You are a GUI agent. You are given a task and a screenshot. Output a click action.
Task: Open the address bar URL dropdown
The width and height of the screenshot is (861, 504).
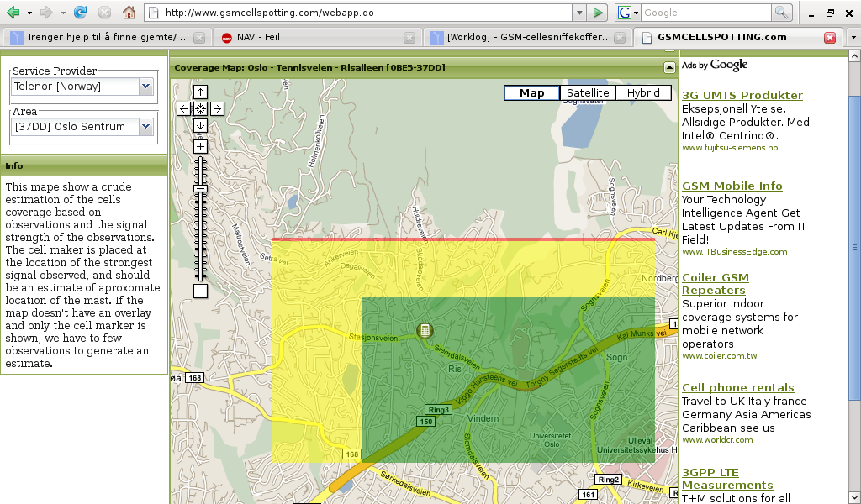tap(579, 13)
